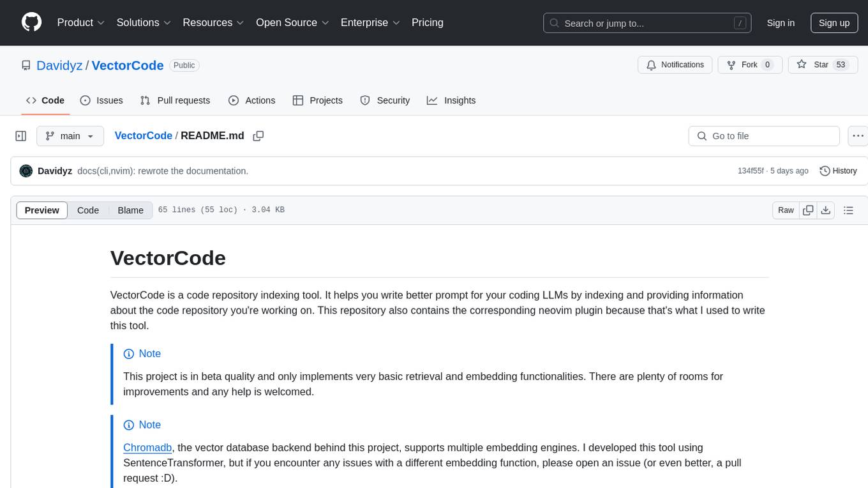Click the Actions tab play icon
The width and height of the screenshot is (868, 488).
234,100
